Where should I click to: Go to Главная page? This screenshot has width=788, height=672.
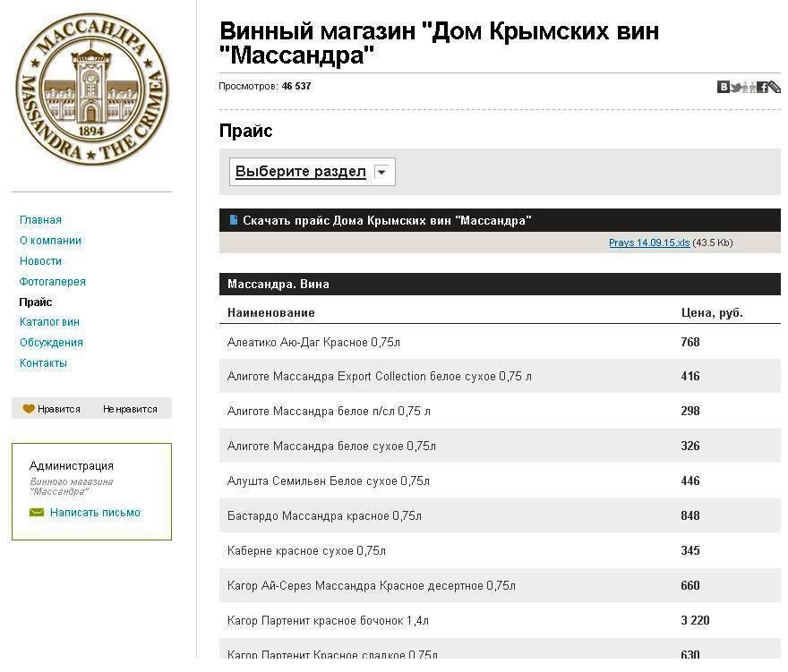click(x=40, y=220)
